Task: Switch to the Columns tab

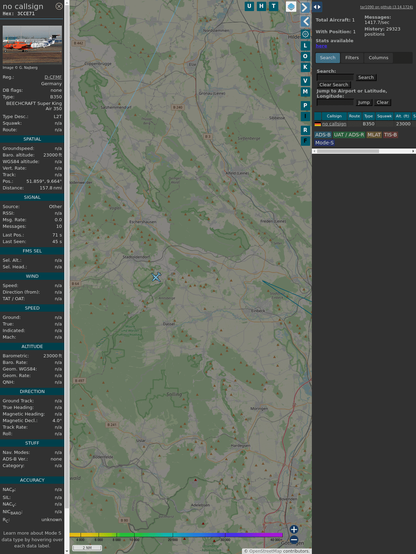Action: [378, 58]
